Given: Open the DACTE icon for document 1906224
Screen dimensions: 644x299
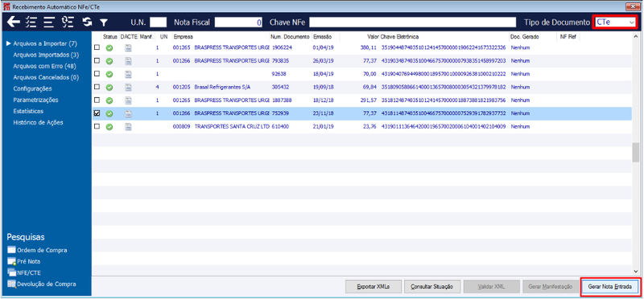Looking at the screenshot, I should 129,48.
